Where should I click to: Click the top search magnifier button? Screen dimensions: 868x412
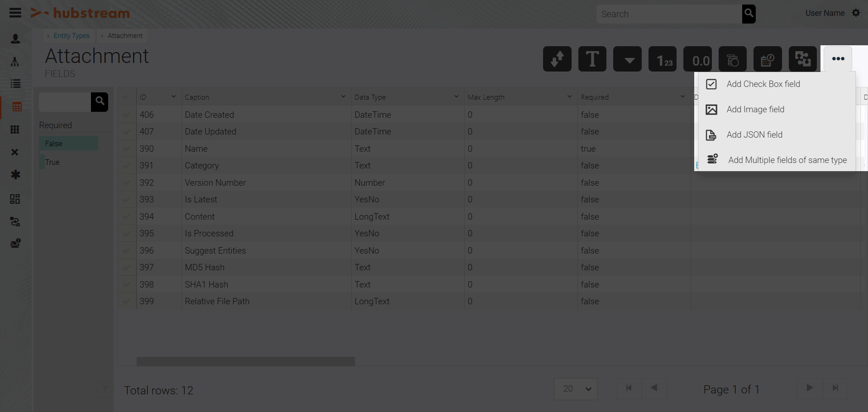click(x=749, y=14)
